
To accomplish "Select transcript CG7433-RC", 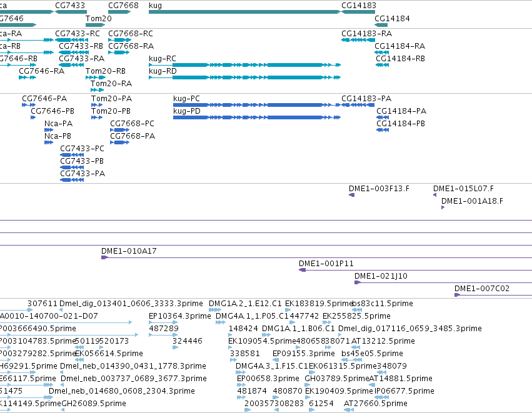I will [72, 40].
